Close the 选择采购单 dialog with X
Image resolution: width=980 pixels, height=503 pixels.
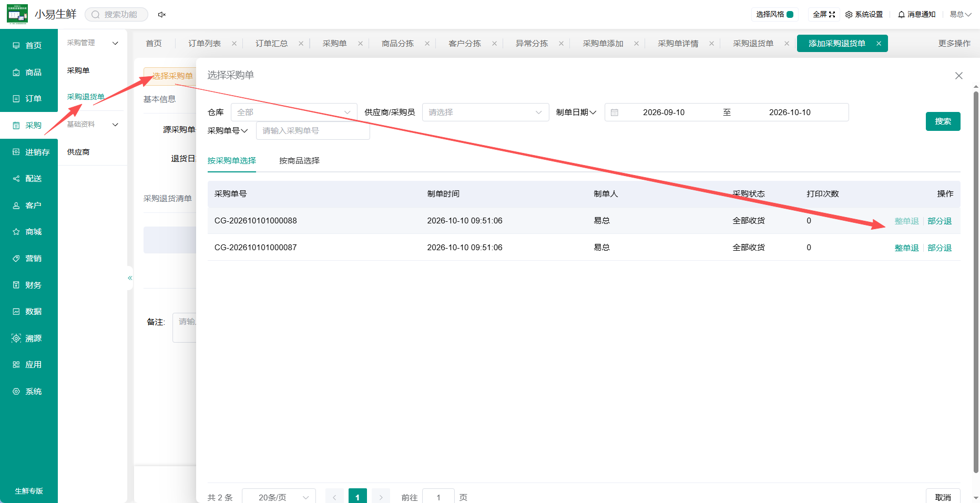click(x=959, y=76)
